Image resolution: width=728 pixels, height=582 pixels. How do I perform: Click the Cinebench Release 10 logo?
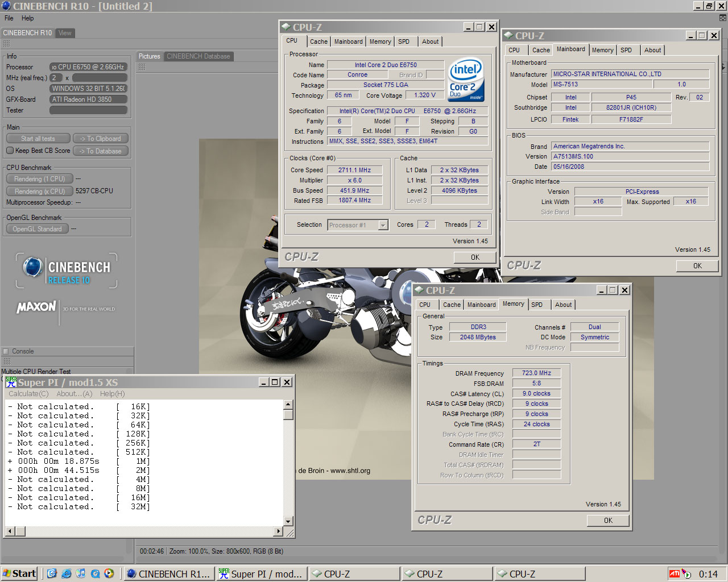coord(67,271)
